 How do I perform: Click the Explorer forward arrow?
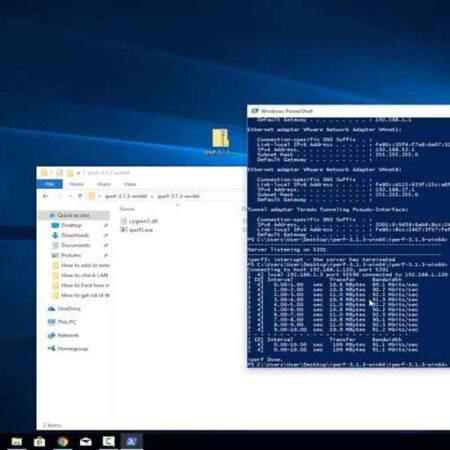(x=59, y=196)
